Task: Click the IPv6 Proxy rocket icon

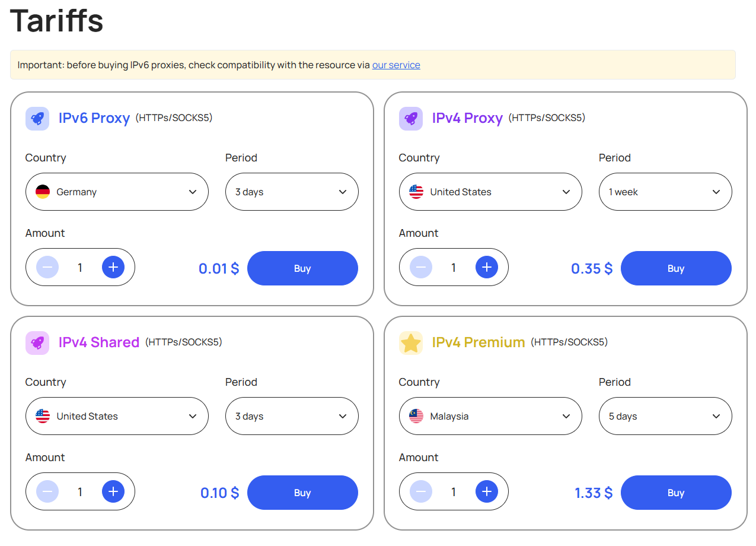Action: (37, 119)
